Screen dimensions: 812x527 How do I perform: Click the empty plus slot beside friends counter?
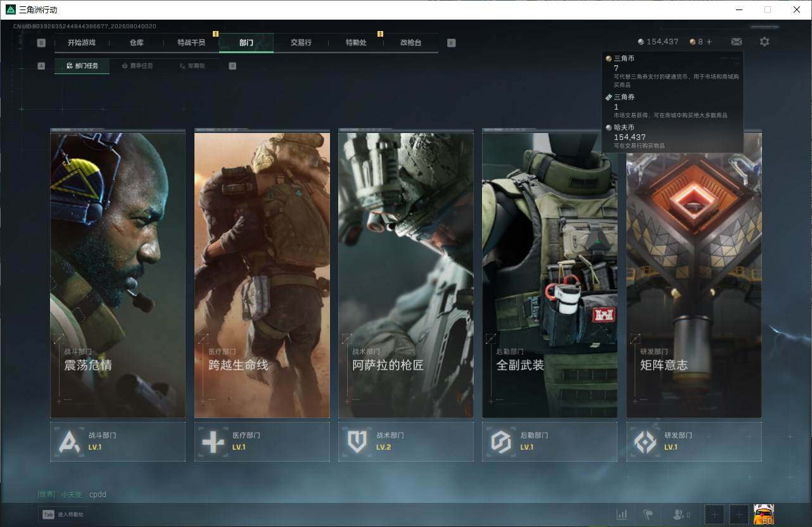pos(714,515)
